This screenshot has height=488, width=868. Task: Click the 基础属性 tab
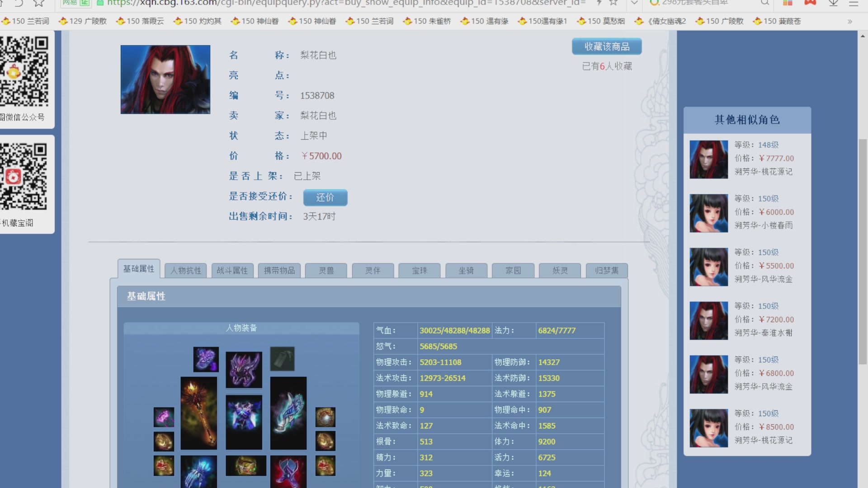click(x=139, y=269)
